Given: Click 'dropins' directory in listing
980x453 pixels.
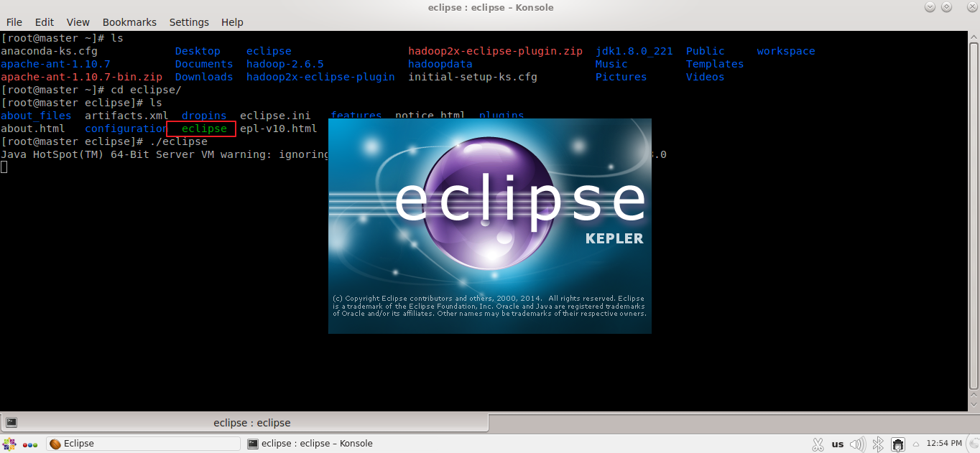Looking at the screenshot, I should [x=204, y=116].
